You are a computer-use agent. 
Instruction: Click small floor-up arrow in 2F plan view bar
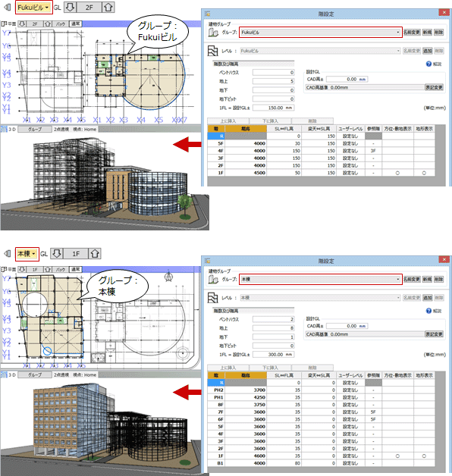48,23
